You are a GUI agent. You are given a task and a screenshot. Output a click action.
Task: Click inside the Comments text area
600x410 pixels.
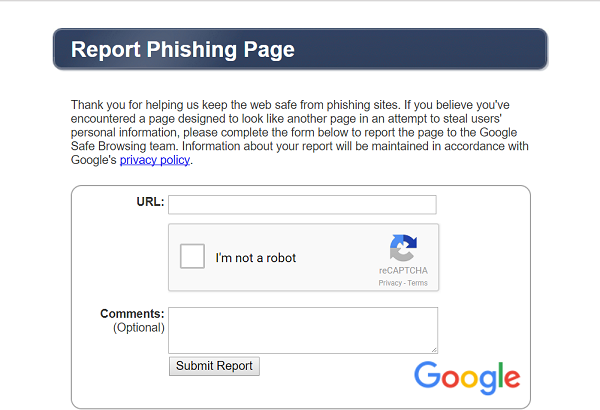pos(303,330)
